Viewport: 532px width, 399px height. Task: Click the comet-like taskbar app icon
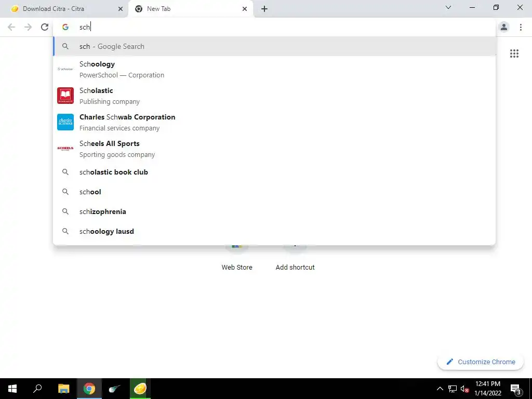115,389
